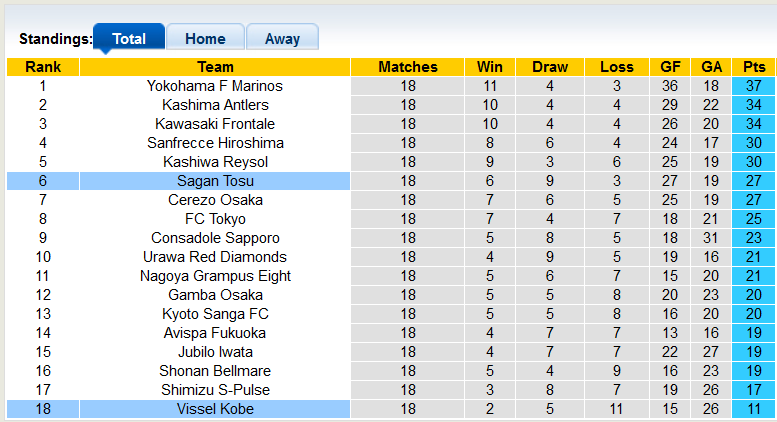The image size is (777, 422).
Task: Open Nagoya Grampus Eight team page
Action: click(x=215, y=276)
